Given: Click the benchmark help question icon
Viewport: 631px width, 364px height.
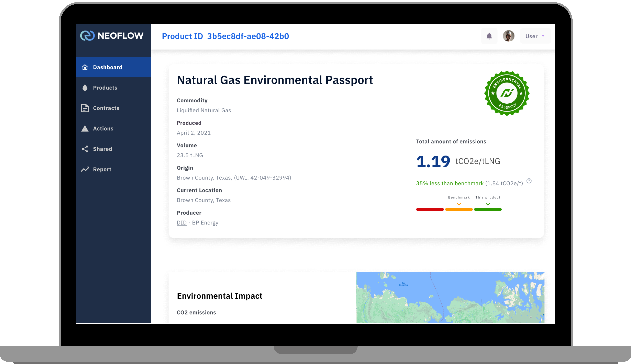Looking at the screenshot, I should pos(529,181).
